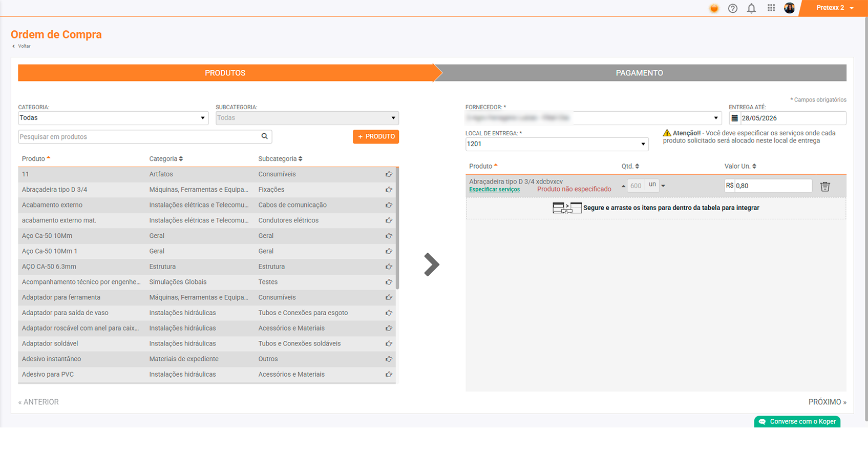This screenshot has height=471, width=868.
Task: Click the 'Tubos e Conexões para esgoto' cell
Action: coord(303,313)
